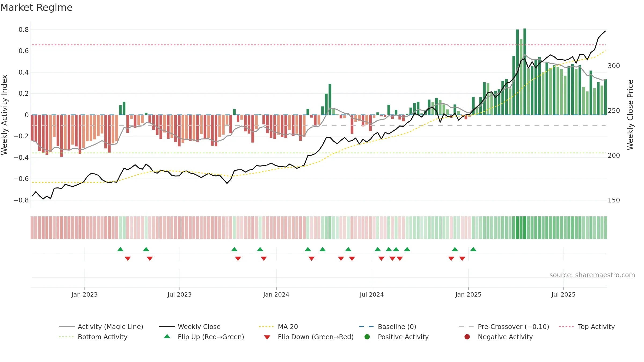Click the Jan 2025 axis label
The height and width of the screenshot is (362, 644).
468,294
